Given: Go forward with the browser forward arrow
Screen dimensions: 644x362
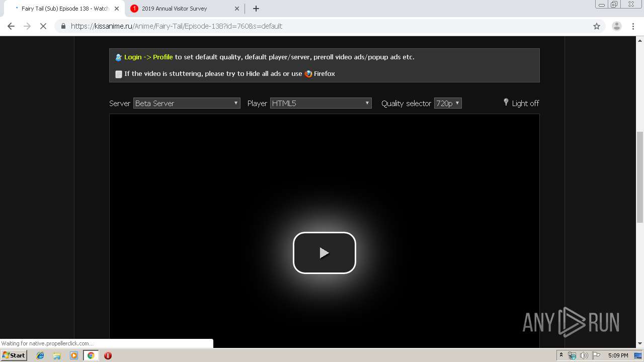Looking at the screenshot, I should (27, 26).
